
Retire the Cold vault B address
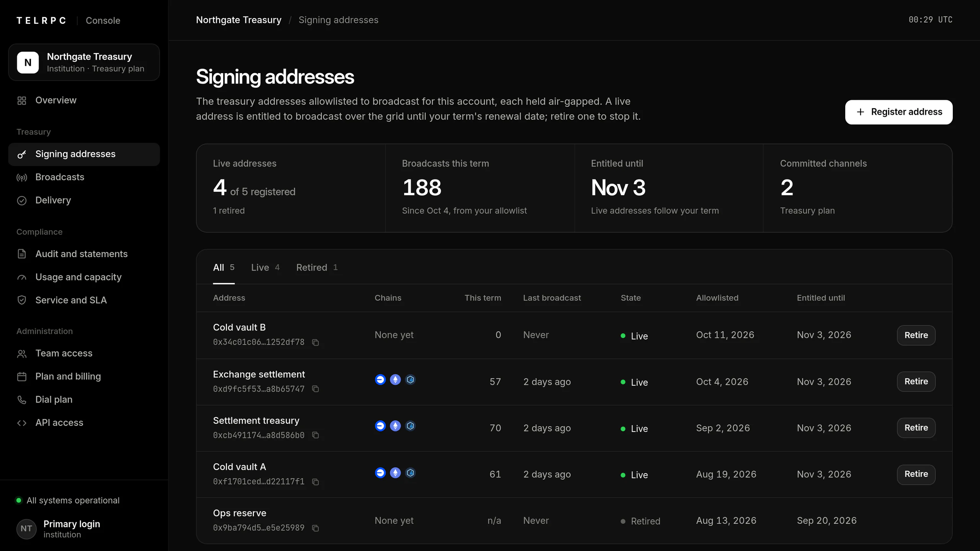pos(916,335)
